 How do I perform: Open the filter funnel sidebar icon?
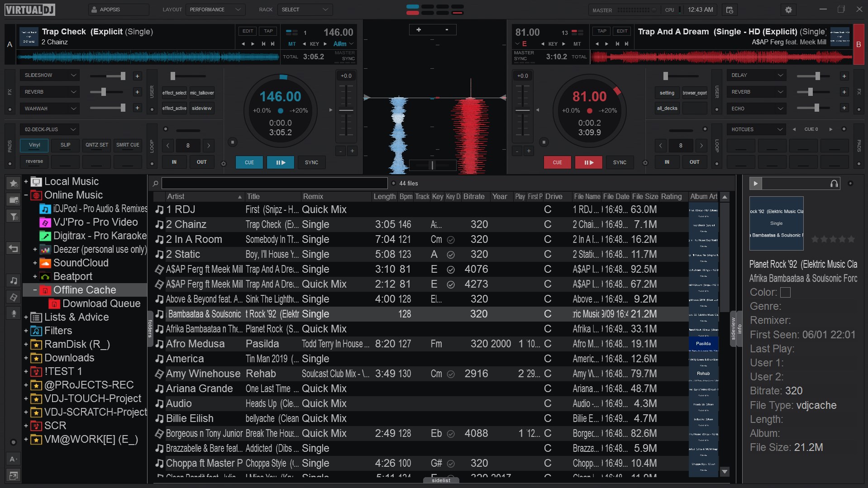14,217
